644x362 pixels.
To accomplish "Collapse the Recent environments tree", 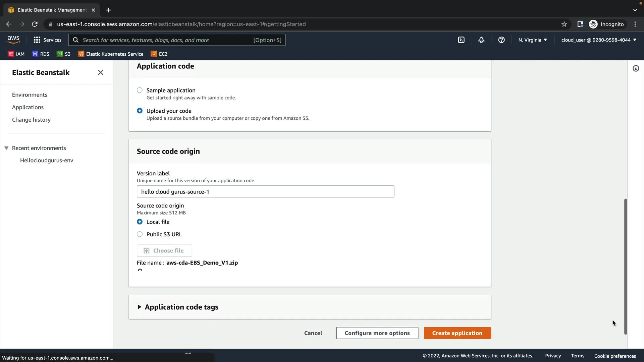I will pos(6,148).
